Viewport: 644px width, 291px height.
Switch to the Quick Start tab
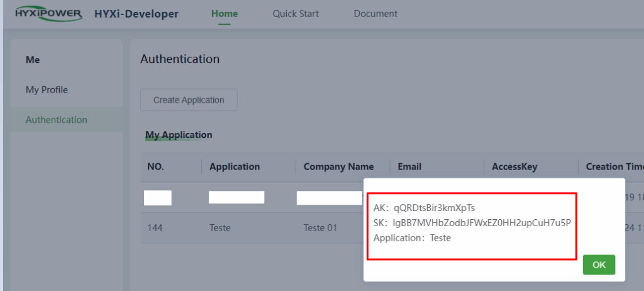[296, 13]
